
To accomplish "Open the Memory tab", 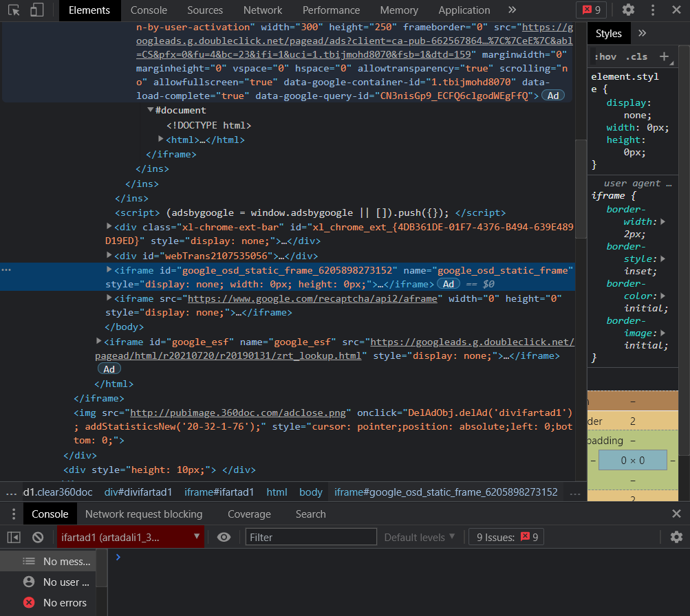I will coord(399,10).
